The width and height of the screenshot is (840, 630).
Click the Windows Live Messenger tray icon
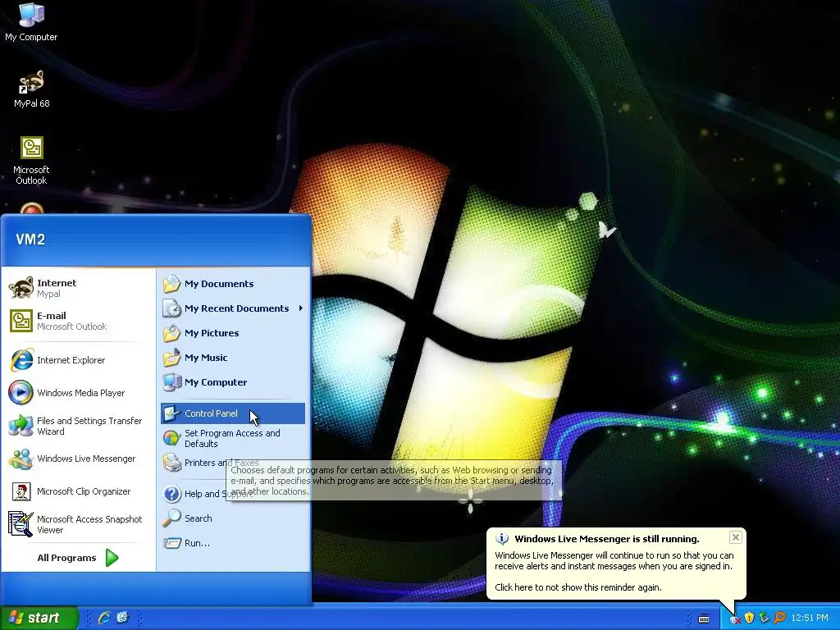(x=736, y=619)
